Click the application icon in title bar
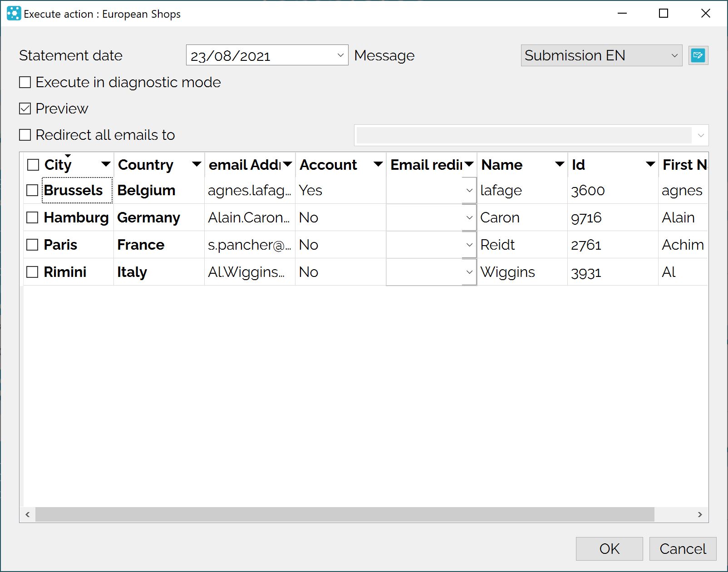 (x=14, y=14)
